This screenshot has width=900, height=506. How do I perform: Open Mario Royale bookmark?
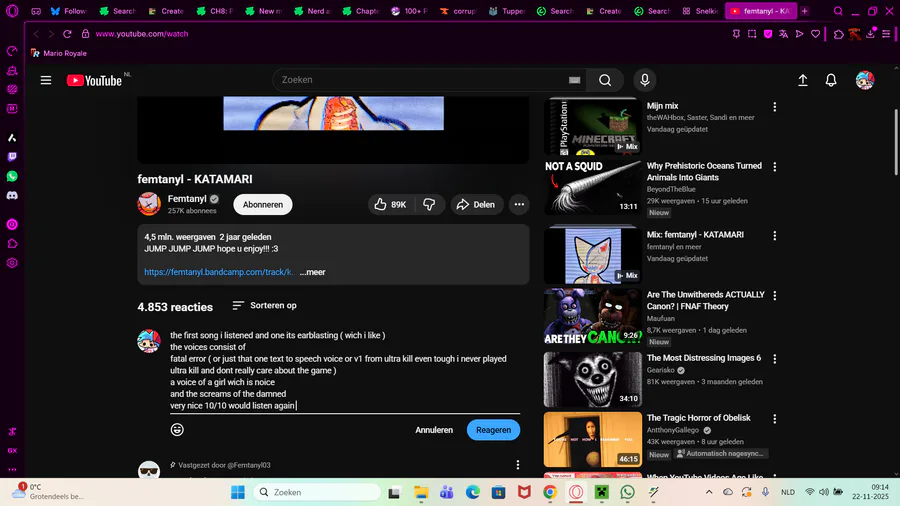(59, 53)
